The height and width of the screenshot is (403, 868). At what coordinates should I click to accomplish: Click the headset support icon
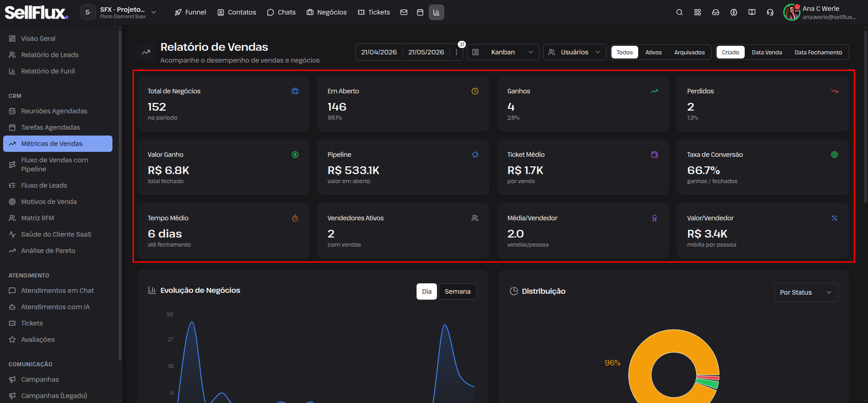(770, 12)
